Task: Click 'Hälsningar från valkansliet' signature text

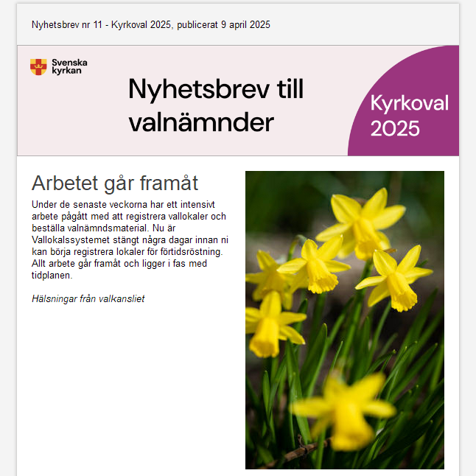Action: coord(88,298)
